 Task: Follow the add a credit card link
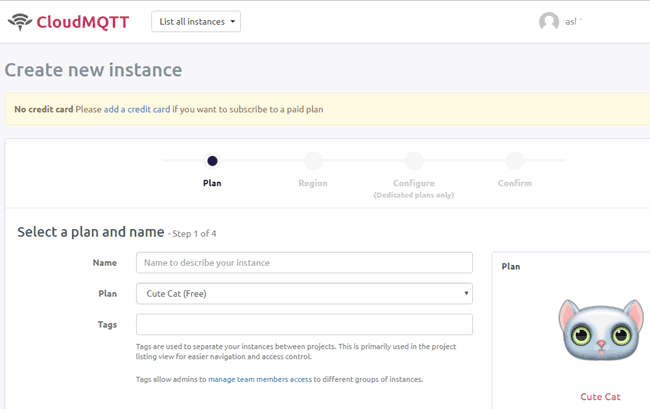[137, 109]
